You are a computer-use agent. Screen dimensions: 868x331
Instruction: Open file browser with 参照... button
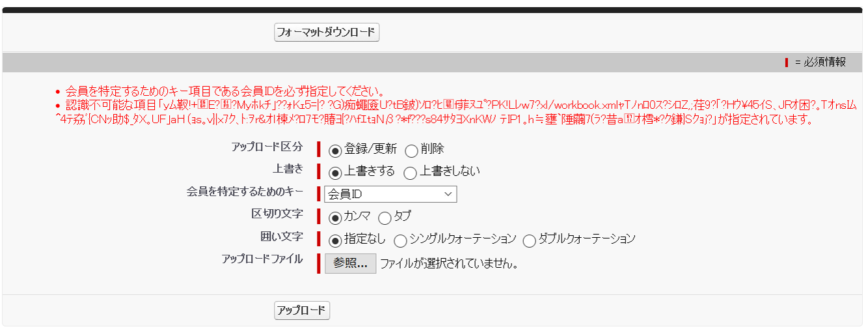tap(350, 263)
